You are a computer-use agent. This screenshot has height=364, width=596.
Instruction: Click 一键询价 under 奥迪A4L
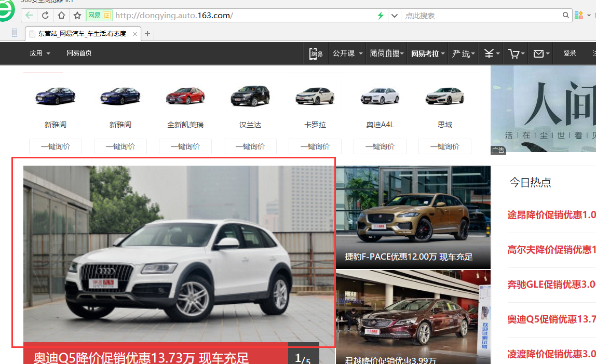(380, 146)
